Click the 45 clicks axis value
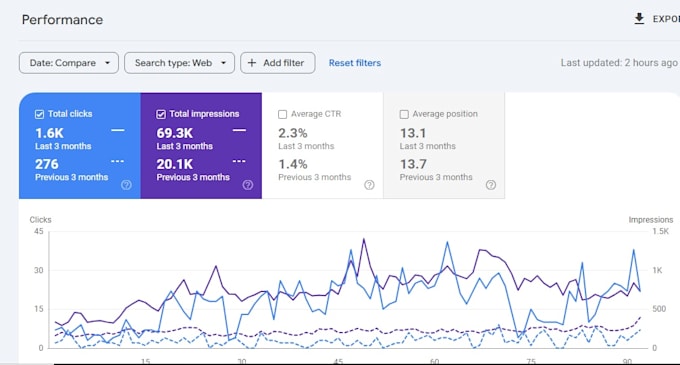The width and height of the screenshot is (680, 365). click(39, 231)
